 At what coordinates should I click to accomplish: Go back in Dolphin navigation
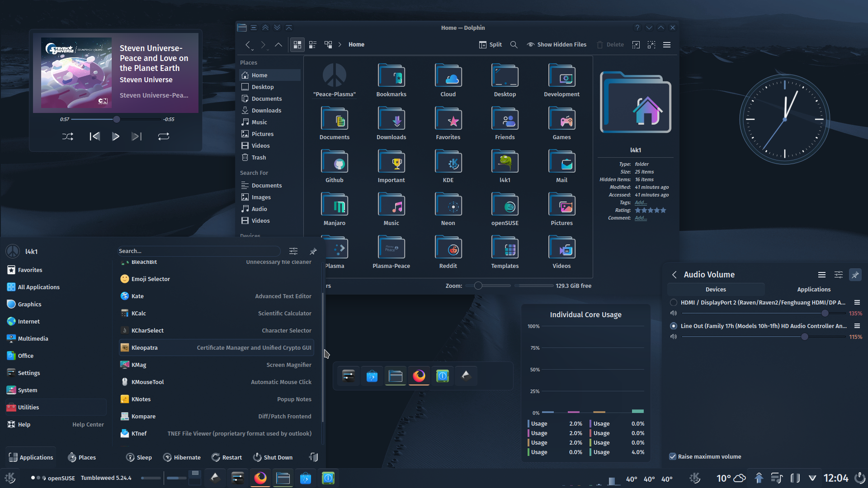pos(248,45)
